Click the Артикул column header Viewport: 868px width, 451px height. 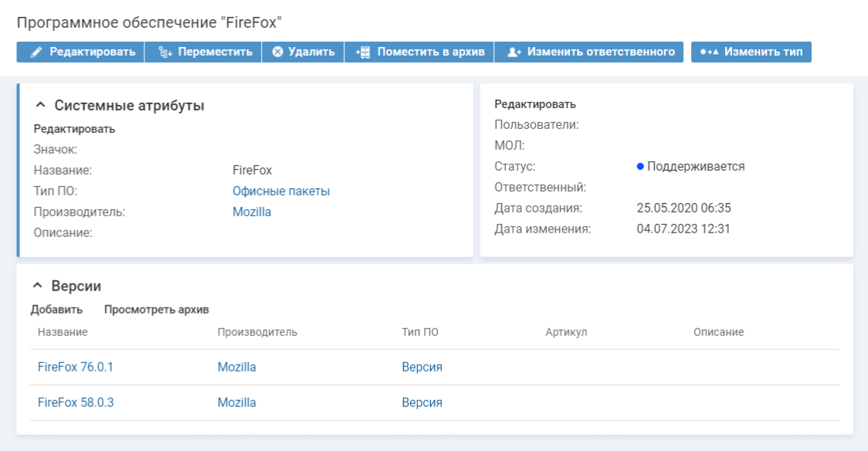click(x=566, y=332)
